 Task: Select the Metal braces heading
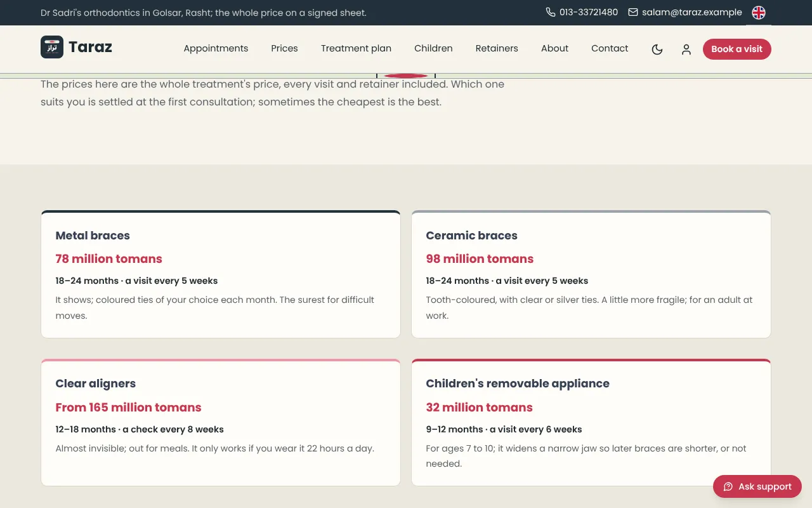[93, 236]
